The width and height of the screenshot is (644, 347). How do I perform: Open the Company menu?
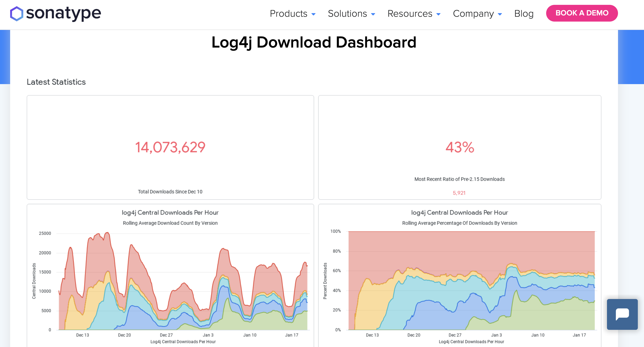pos(473,13)
